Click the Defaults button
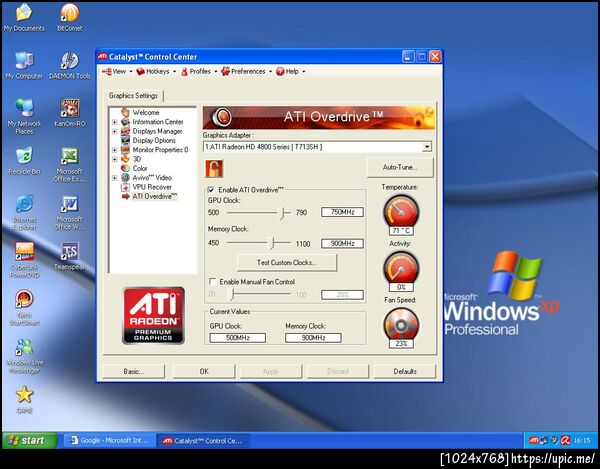 [x=405, y=371]
